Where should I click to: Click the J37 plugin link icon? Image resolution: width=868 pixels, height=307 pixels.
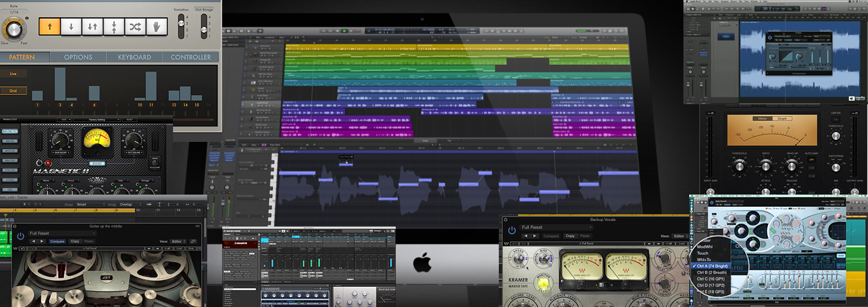click(x=193, y=242)
